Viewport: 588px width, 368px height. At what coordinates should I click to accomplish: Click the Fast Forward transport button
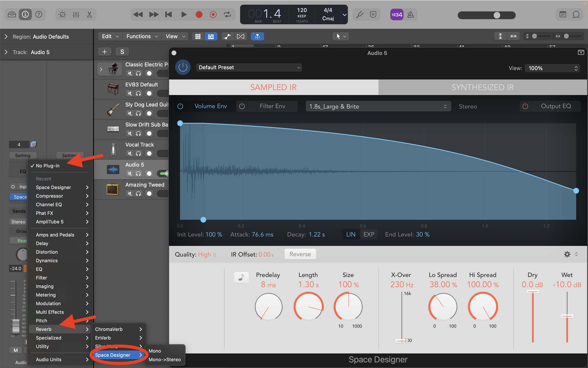pyautogui.click(x=154, y=14)
